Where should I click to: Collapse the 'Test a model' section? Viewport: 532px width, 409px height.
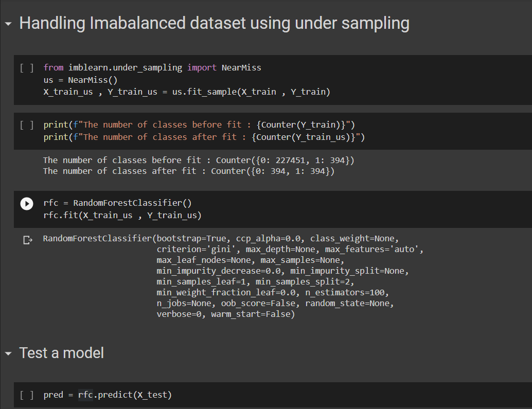tap(8, 353)
